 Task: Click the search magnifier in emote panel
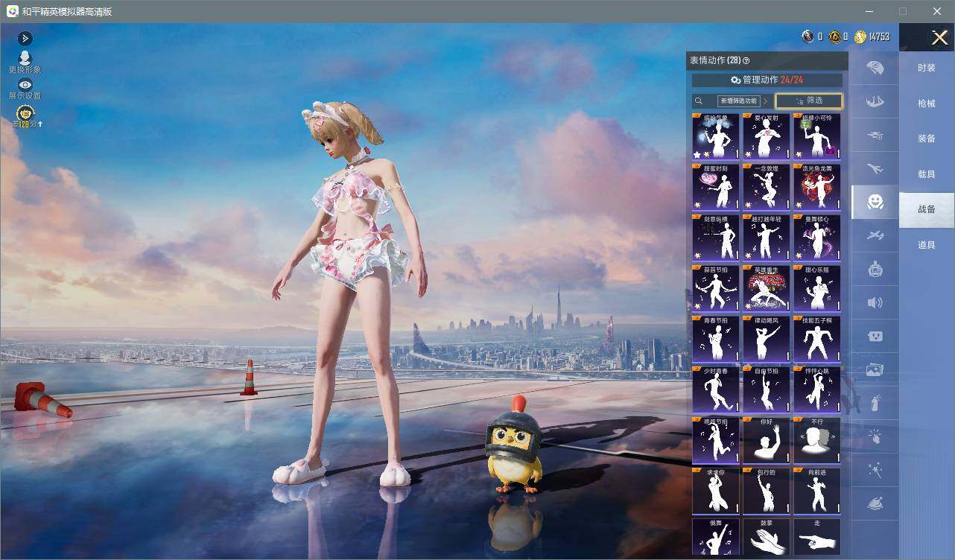coord(699,101)
